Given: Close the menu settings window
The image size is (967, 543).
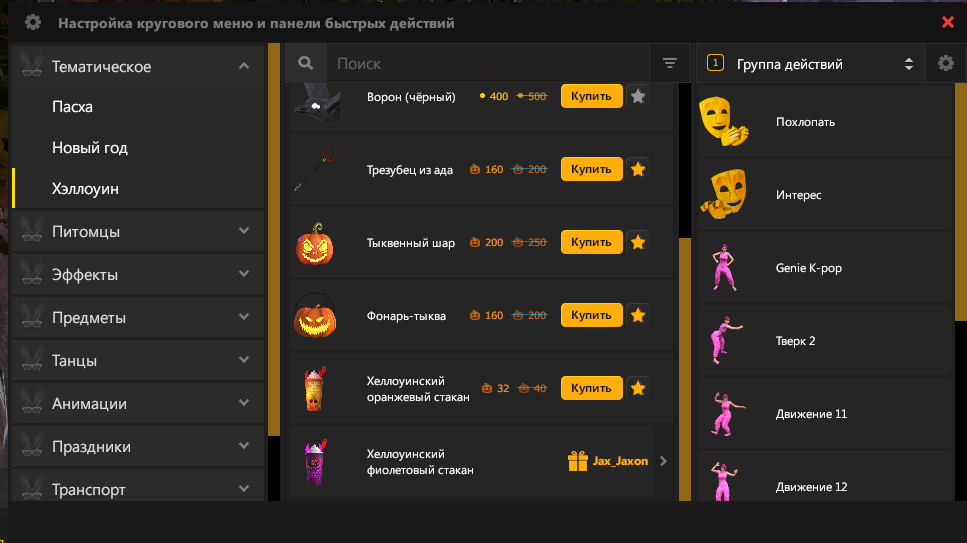Looking at the screenshot, I should coord(948,22).
